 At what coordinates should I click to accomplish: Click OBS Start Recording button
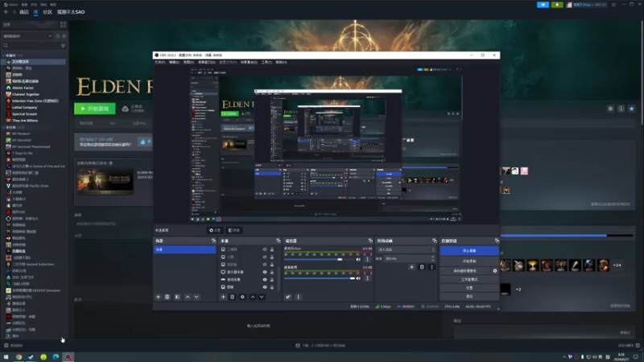(x=469, y=261)
